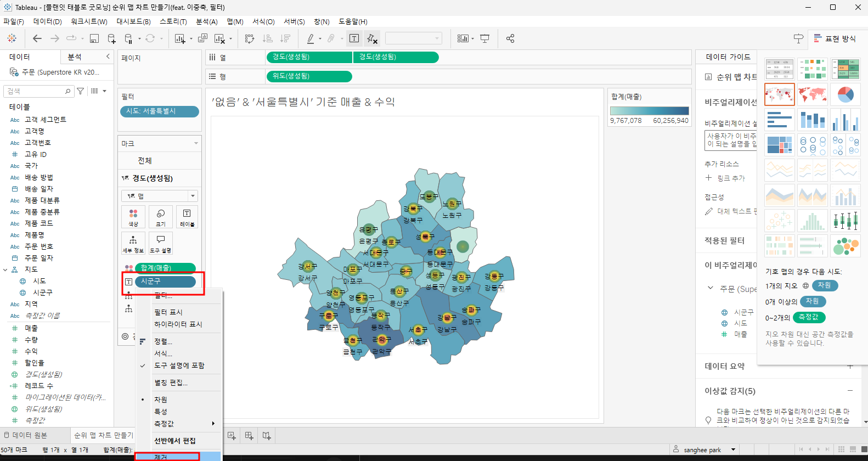Click the Tableau start page logo icon

pos(12,38)
